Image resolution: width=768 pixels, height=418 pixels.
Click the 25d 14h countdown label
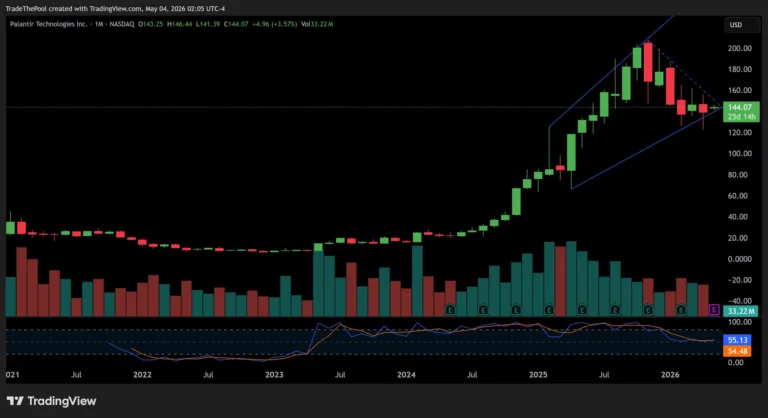pos(742,117)
